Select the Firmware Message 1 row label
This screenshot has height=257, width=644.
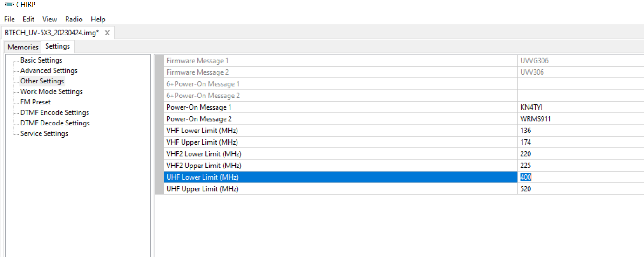tap(197, 61)
